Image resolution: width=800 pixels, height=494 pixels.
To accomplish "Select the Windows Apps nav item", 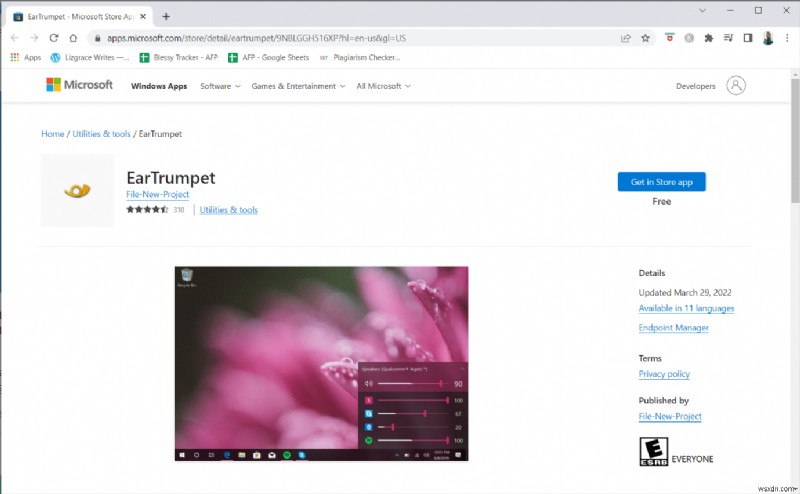I will 159,86.
